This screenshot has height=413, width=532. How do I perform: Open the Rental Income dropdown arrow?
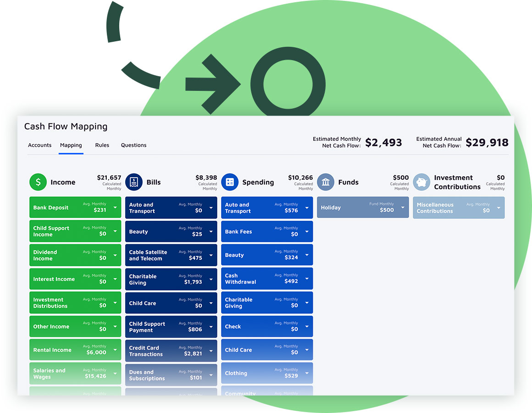click(x=116, y=350)
